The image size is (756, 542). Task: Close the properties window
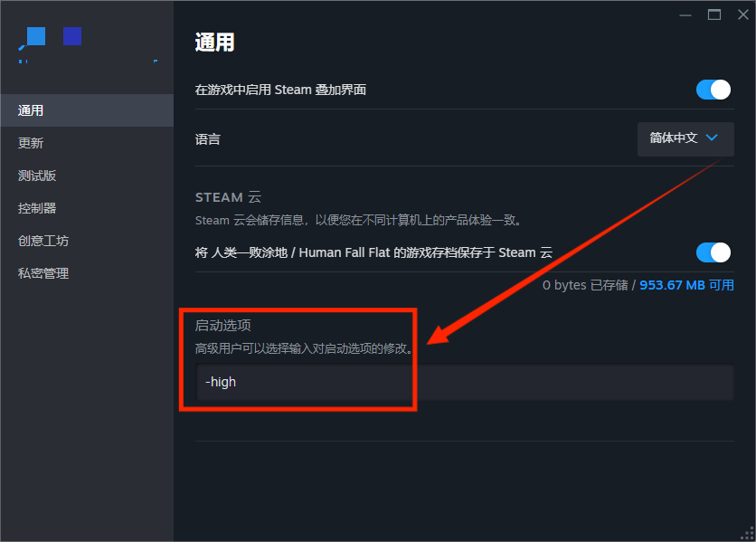pos(743,15)
